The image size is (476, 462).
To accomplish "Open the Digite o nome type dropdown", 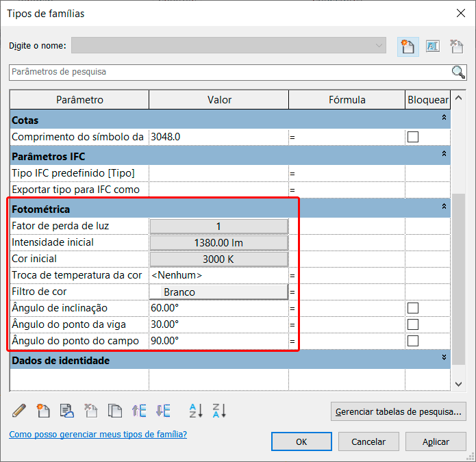I will [x=229, y=45].
